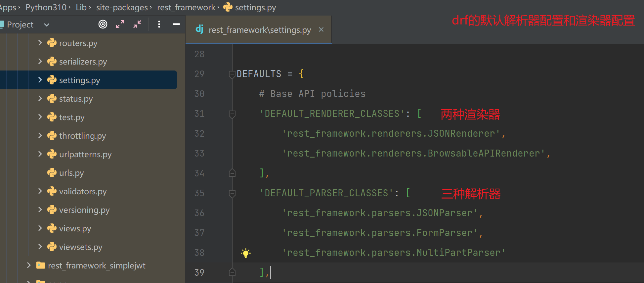Click the Django icon on the settings.py tab
This screenshot has height=283, width=644.
pyautogui.click(x=199, y=29)
